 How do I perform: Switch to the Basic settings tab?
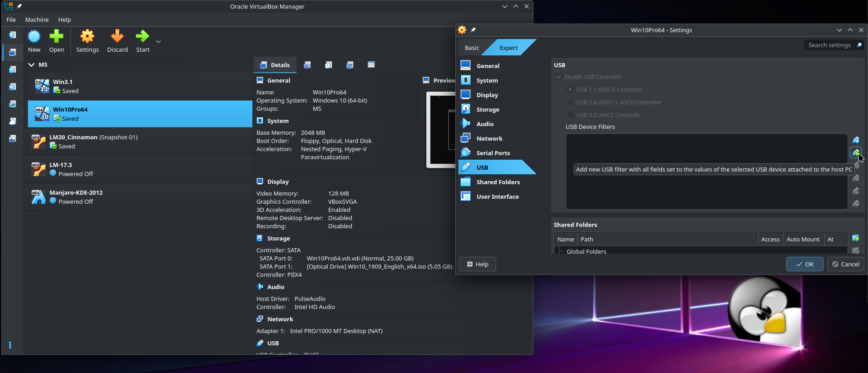(472, 48)
